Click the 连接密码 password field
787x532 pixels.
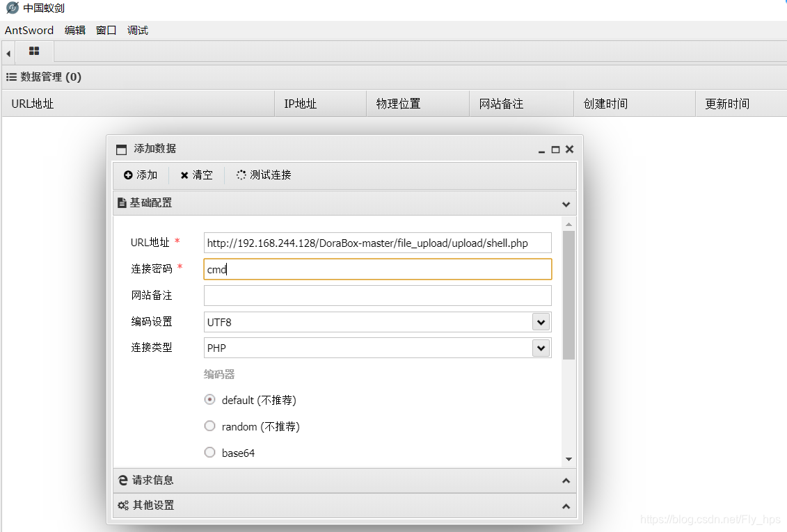point(377,269)
